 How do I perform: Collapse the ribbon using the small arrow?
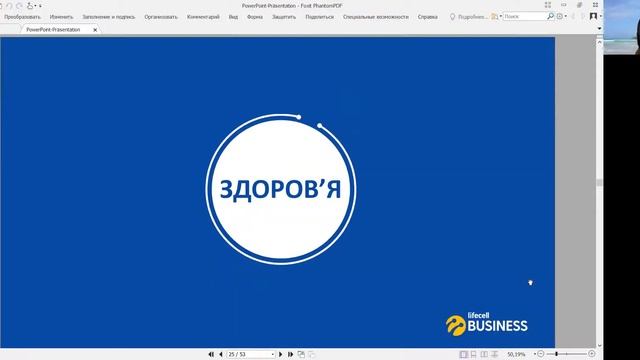(x=599, y=29)
